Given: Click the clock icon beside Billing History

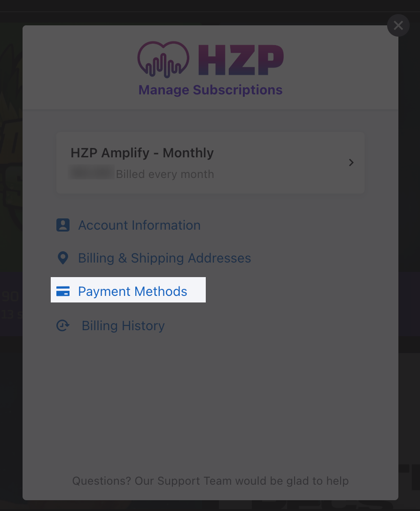Looking at the screenshot, I should click(x=63, y=325).
